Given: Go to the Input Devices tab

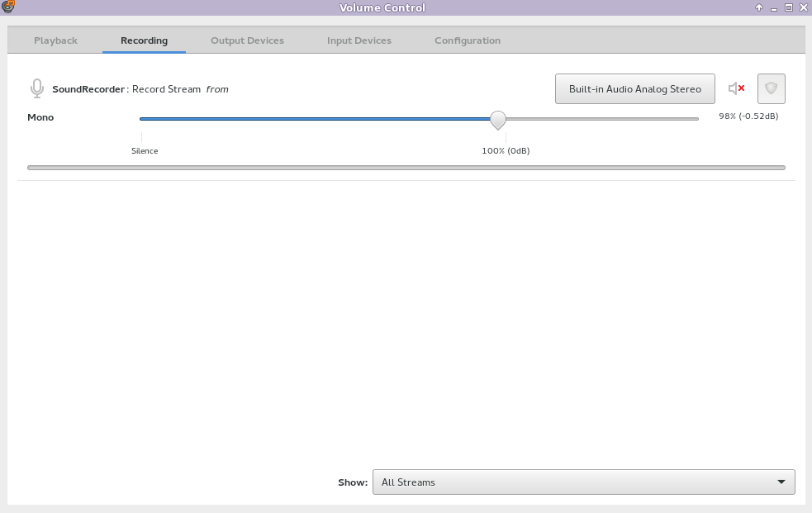Looking at the screenshot, I should [359, 40].
